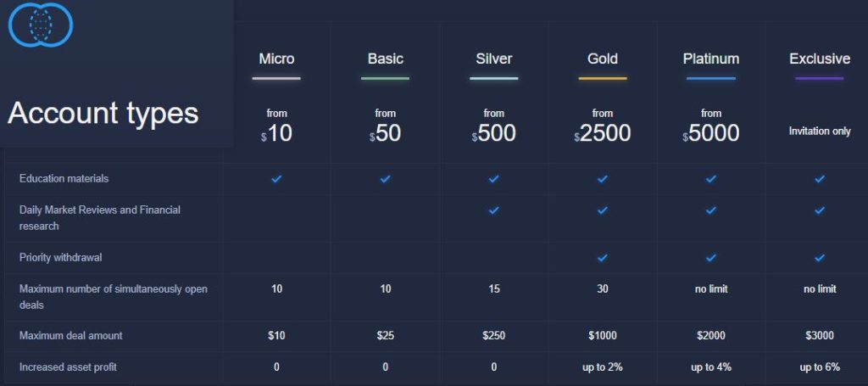Click Education materials checkmark under Basic

coord(386,179)
